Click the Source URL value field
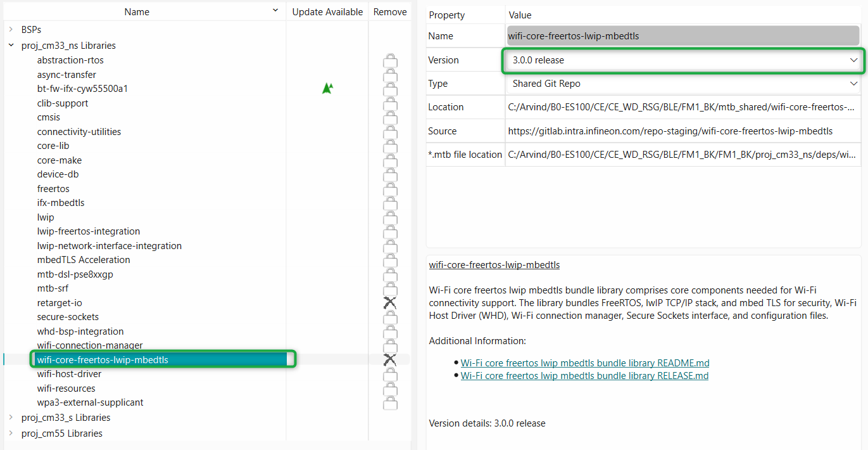The height and width of the screenshot is (450, 868). pos(670,131)
